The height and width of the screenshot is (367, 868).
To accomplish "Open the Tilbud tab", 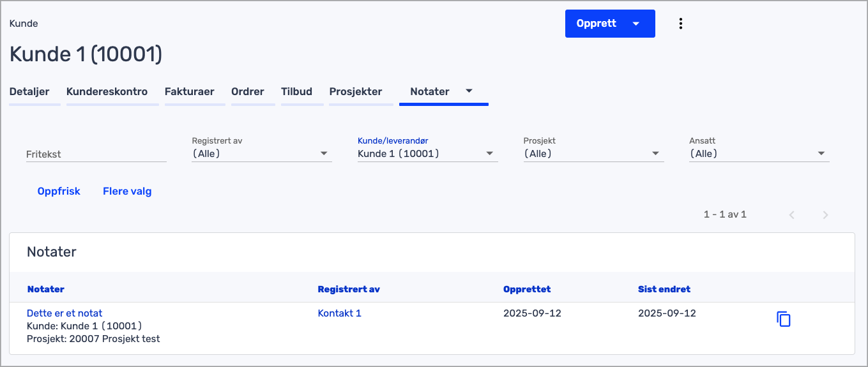I will 296,92.
